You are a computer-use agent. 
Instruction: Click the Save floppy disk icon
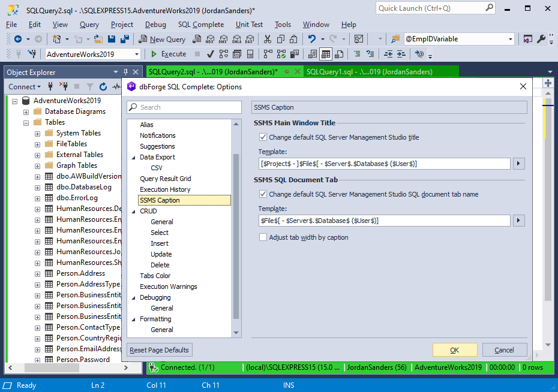click(112, 39)
